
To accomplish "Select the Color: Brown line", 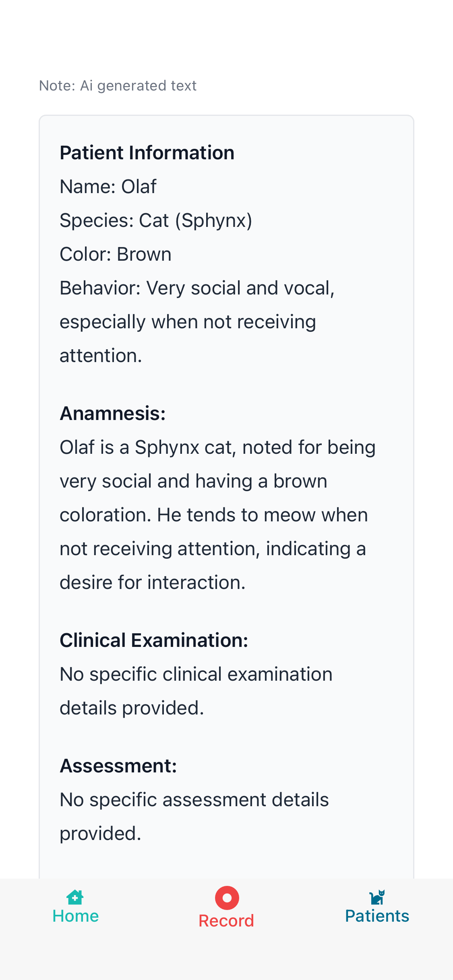I will coord(116,254).
